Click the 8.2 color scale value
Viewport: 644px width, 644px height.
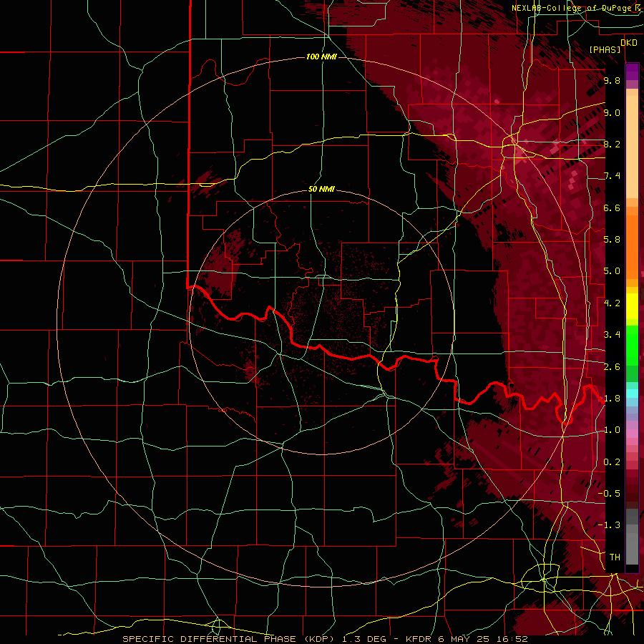612,144
